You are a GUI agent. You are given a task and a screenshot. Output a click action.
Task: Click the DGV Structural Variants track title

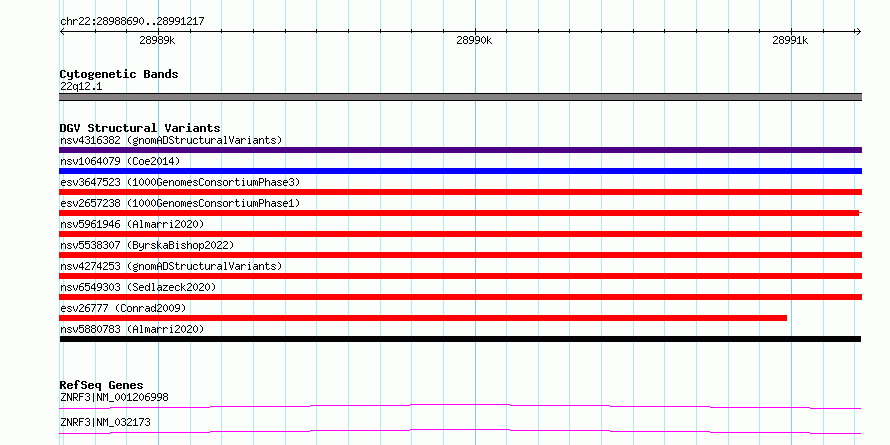[x=140, y=128]
